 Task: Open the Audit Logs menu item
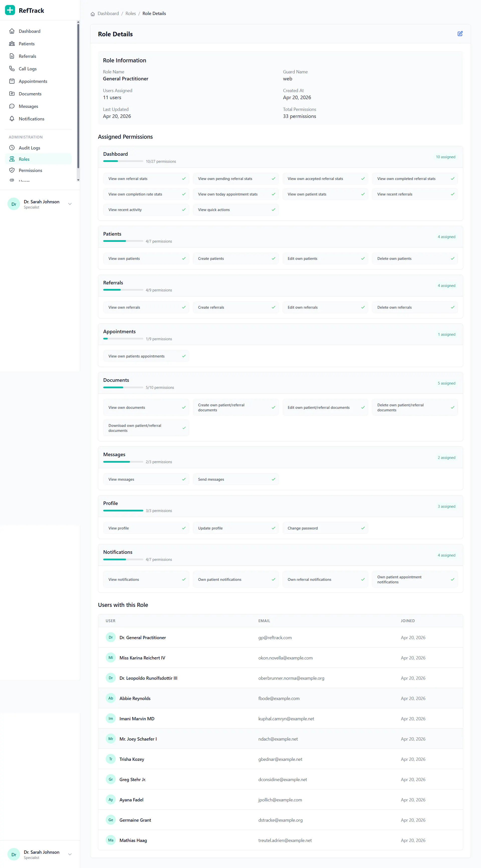pyautogui.click(x=38, y=147)
